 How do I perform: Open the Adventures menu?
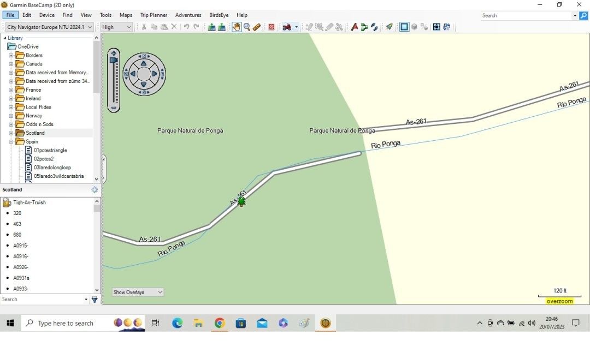pos(188,15)
